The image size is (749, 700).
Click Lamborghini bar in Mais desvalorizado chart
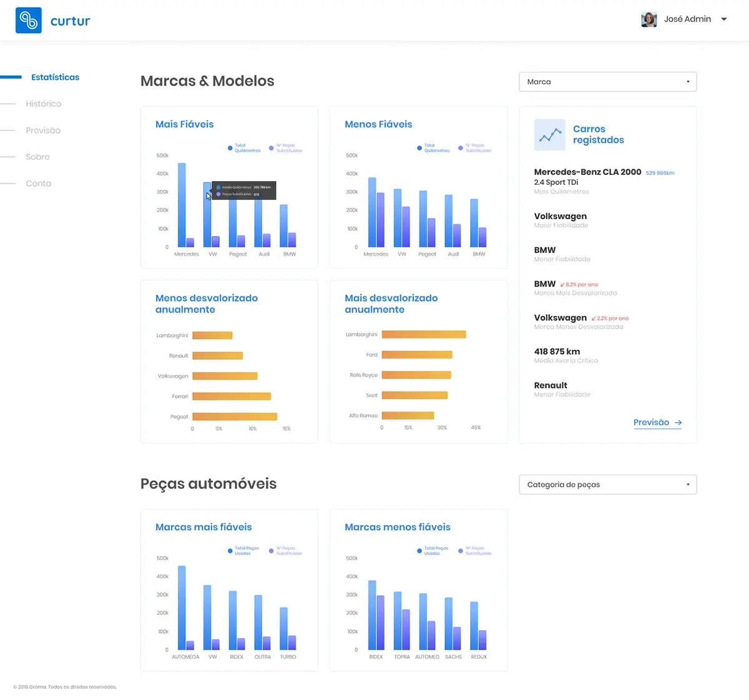click(424, 335)
